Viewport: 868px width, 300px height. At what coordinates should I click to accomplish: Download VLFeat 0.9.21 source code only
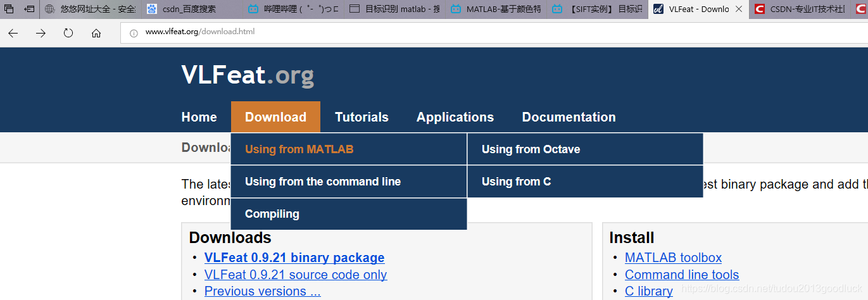[296, 275]
